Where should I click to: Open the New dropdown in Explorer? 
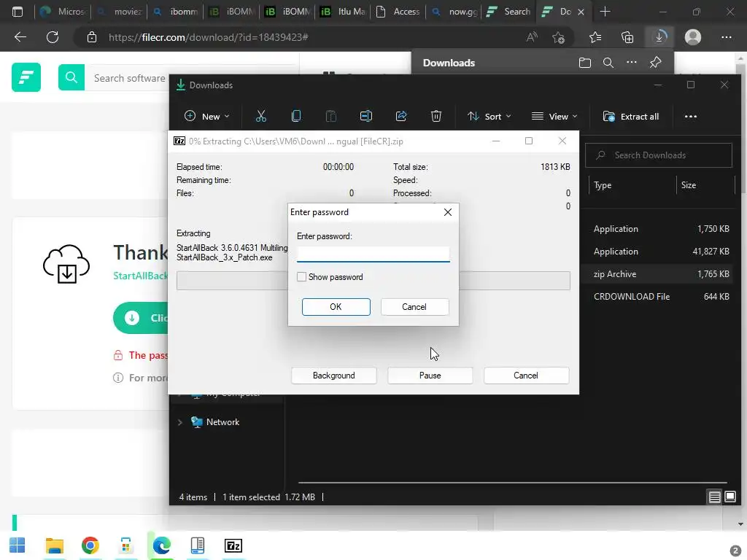pyautogui.click(x=206, y=116)
